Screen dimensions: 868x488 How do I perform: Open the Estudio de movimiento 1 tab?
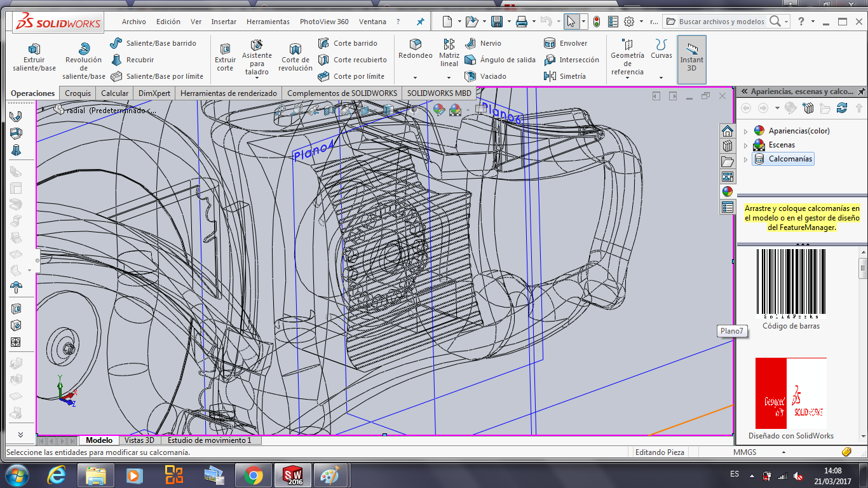[x=210, y=440]
